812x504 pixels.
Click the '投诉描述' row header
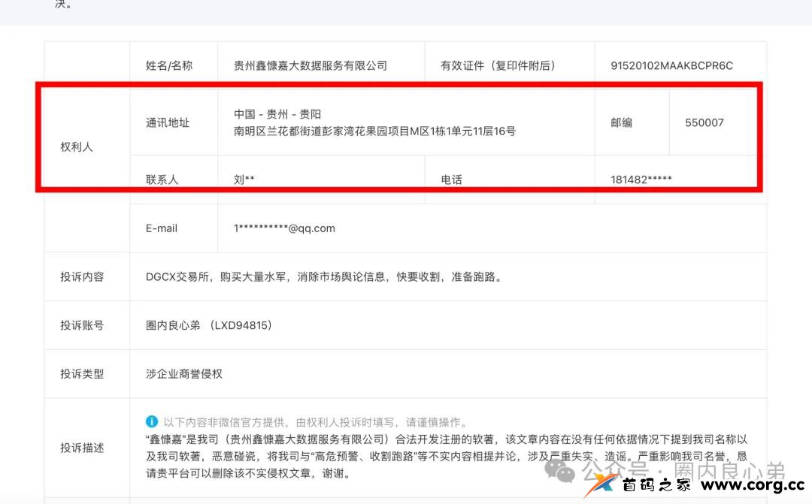point(82,448)
